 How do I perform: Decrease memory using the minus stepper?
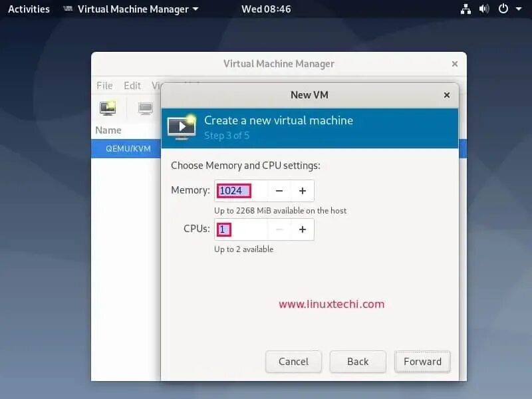279,191
